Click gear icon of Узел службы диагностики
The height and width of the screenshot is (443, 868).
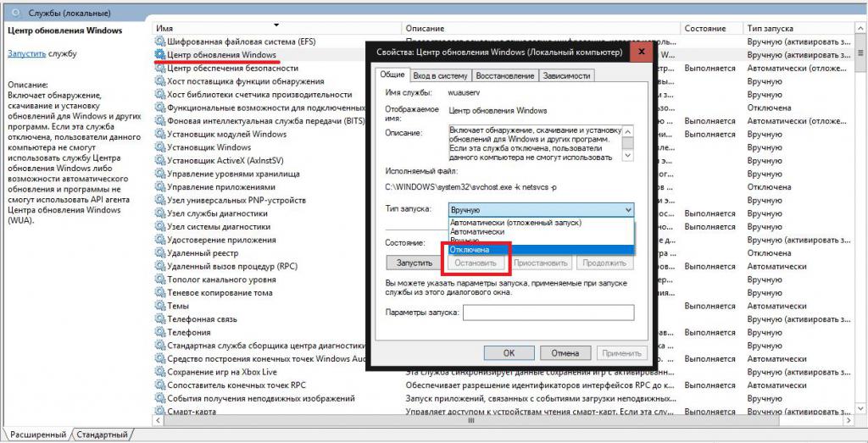pyautogui.click(x=160, y=213)
